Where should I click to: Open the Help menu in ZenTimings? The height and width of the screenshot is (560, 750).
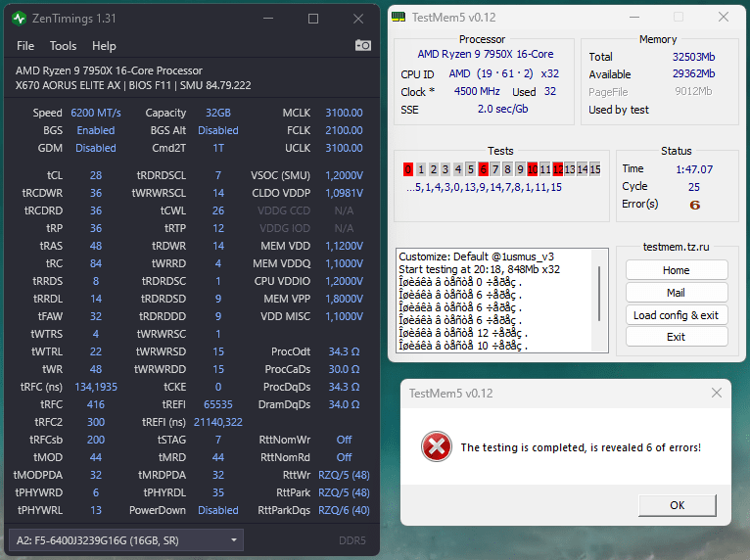tap(104, 46)
